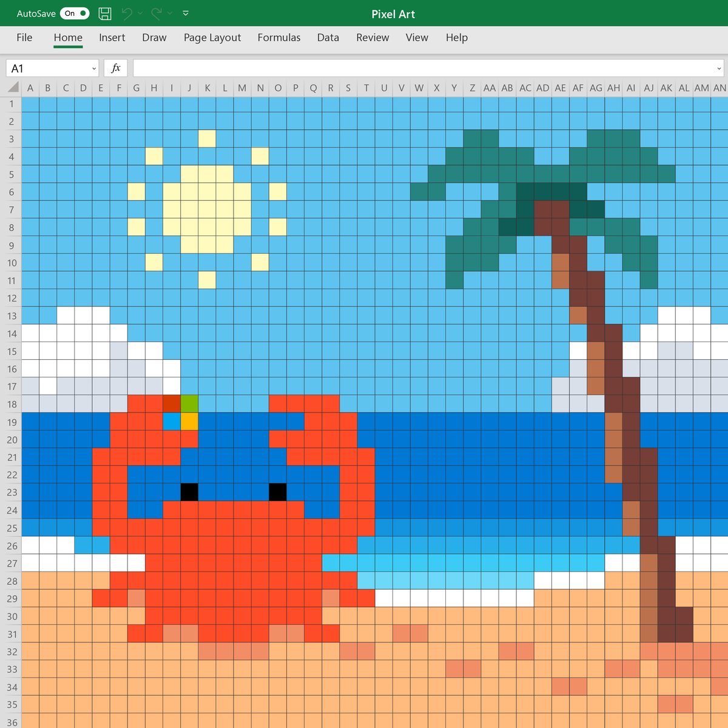Open the View tab

pyautogui.click(x=417, y=38)
